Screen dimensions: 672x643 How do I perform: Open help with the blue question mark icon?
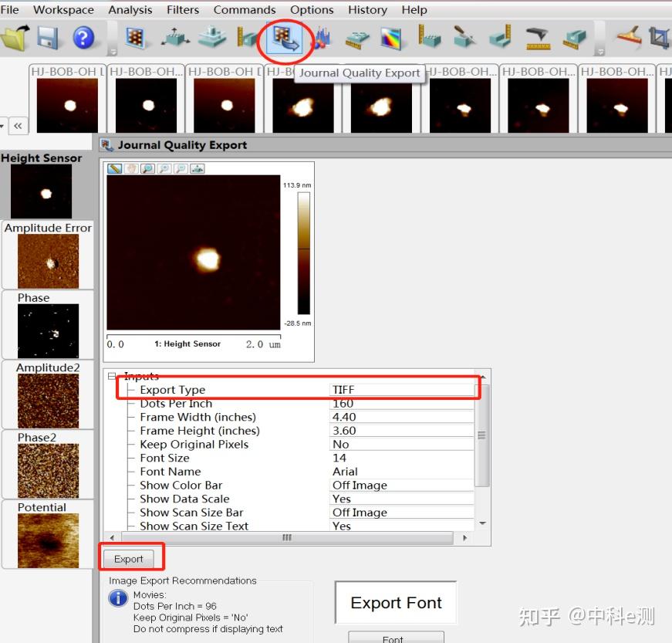click(x=83, y=38)
